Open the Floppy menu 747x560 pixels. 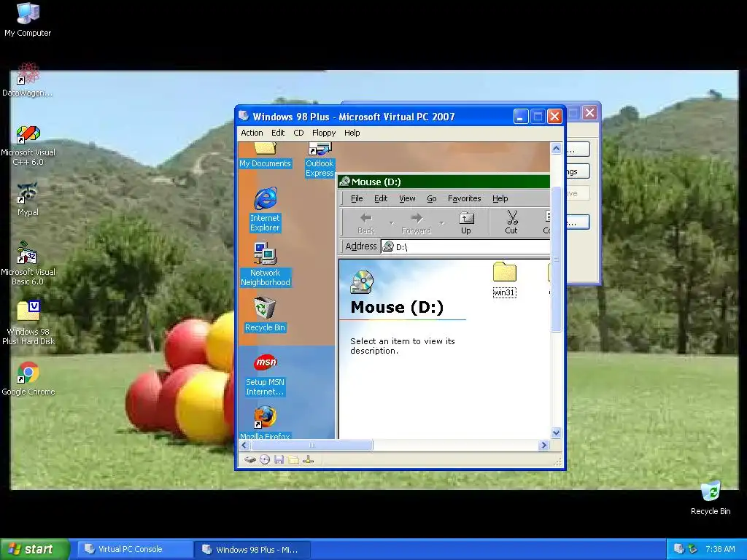(324, 133)
